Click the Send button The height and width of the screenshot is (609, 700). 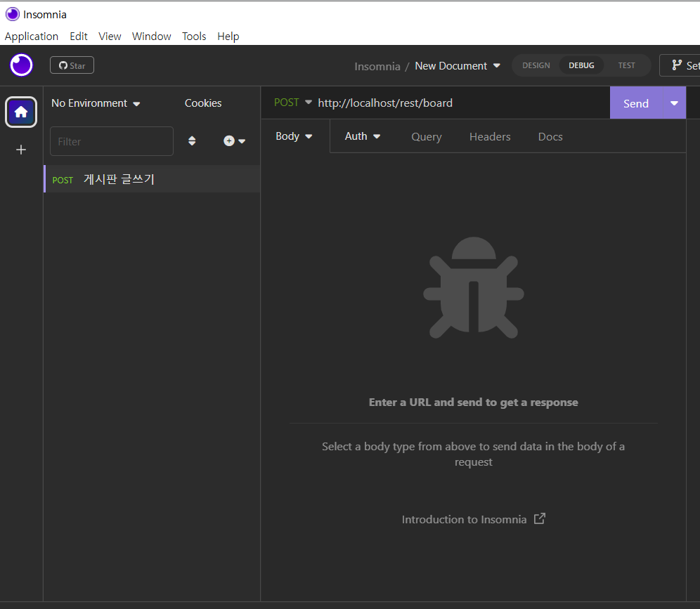tap(636, 103)
